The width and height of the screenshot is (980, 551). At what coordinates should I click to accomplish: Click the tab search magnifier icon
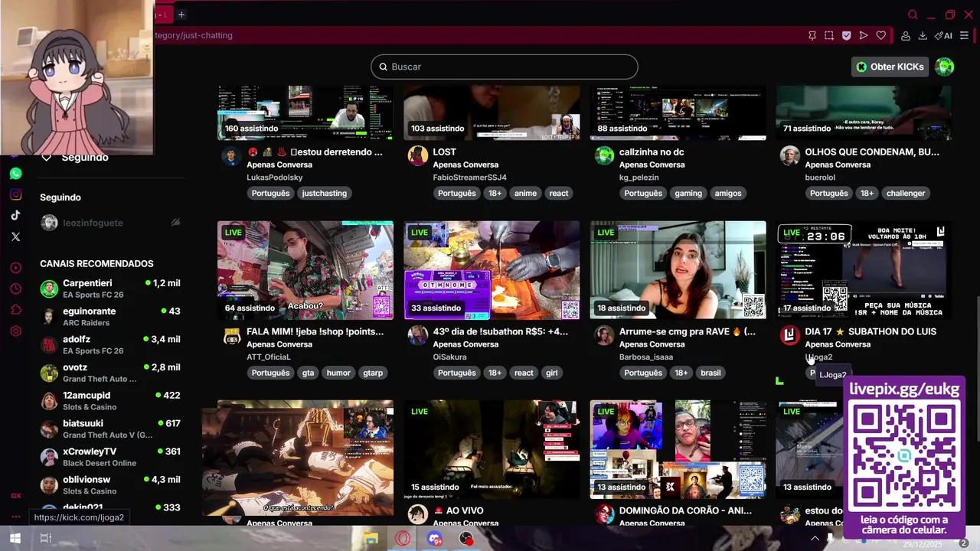(x=913, y=15)
